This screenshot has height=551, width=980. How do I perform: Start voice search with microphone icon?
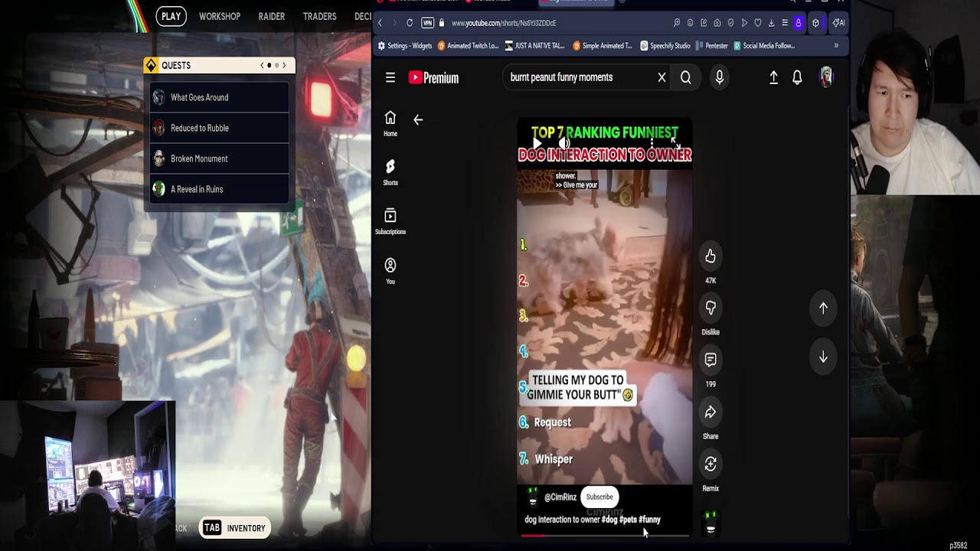(x=719, y=77)
